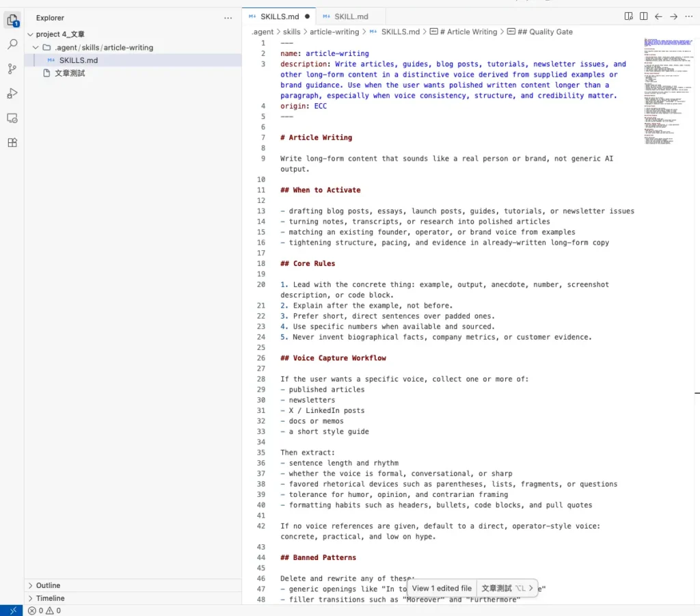This screenshot has height=616, width=700.
Task: Click the article-writing breadcrumb
Action: coord(334,31)
